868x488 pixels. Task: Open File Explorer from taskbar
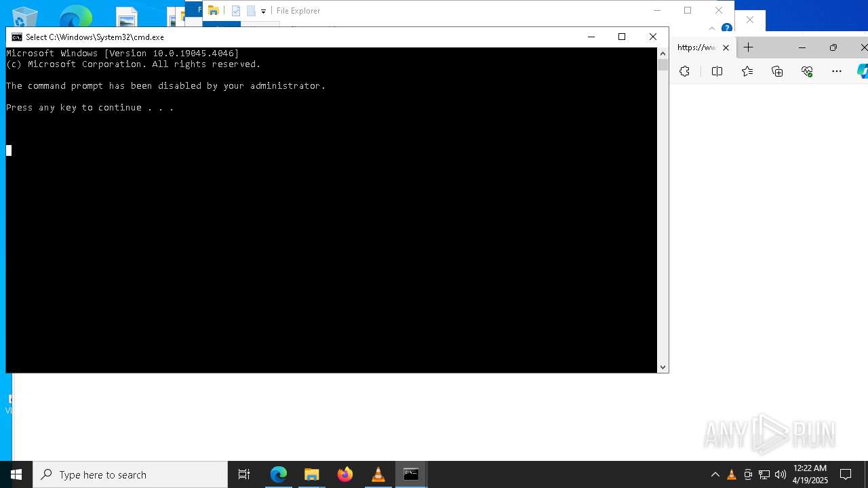(x=312, y=474)
